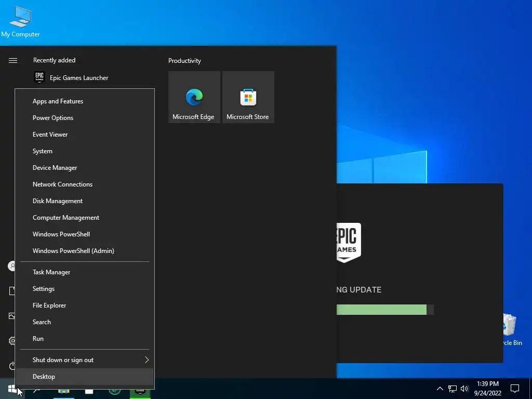Select Power Options in the Win+X menu

coord(85,118)
